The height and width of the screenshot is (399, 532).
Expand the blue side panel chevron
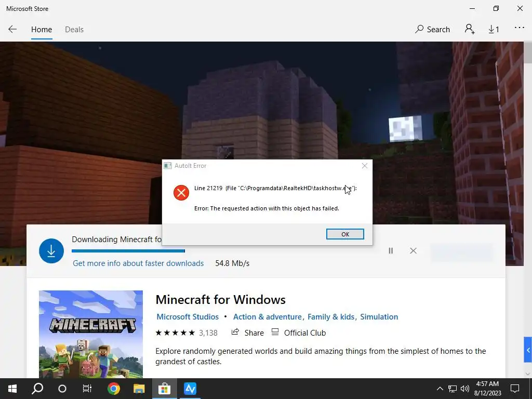[x=528, y=350]
